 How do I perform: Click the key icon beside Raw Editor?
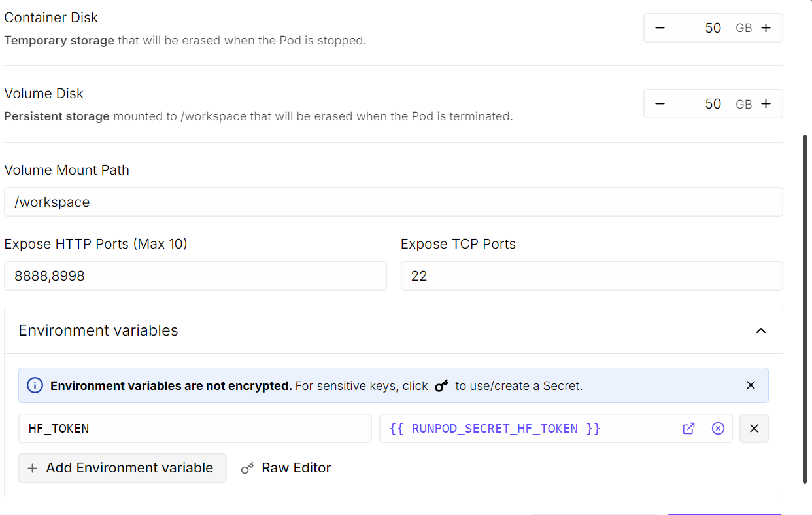(247, 468)
